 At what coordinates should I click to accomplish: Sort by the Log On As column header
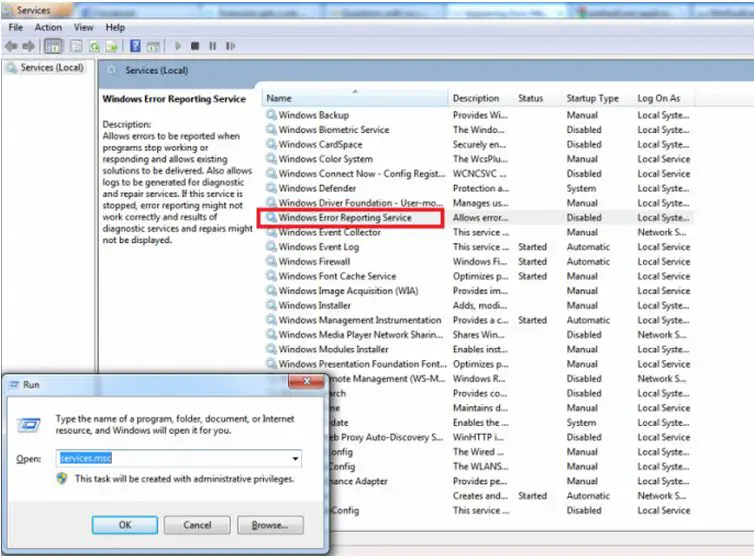[x=664, y=98]
